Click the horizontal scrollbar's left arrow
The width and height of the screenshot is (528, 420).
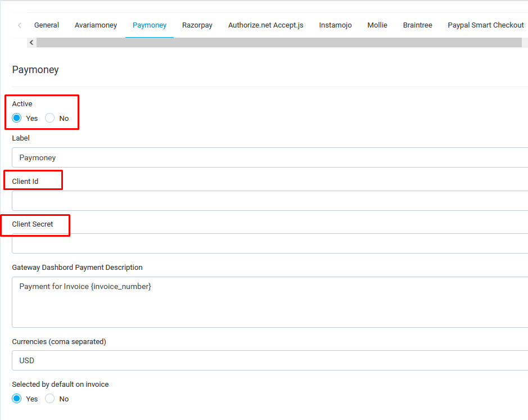[x=31, y=43]
